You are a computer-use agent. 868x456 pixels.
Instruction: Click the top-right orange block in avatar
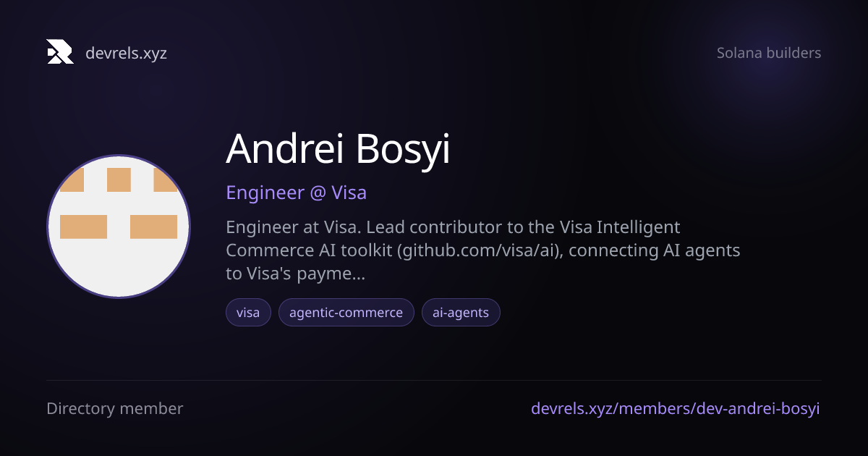(166, 180)
